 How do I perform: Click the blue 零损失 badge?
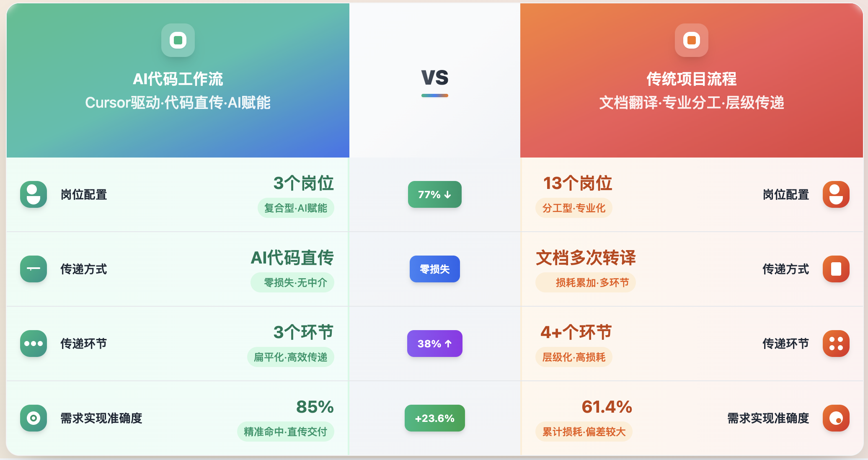pyautogui.click(x=435, y=269)
